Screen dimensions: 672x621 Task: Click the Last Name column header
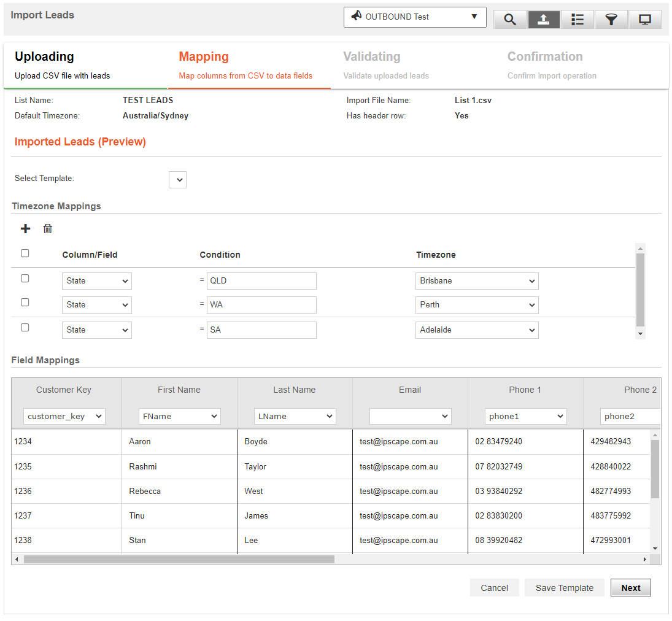coord(295,390)
